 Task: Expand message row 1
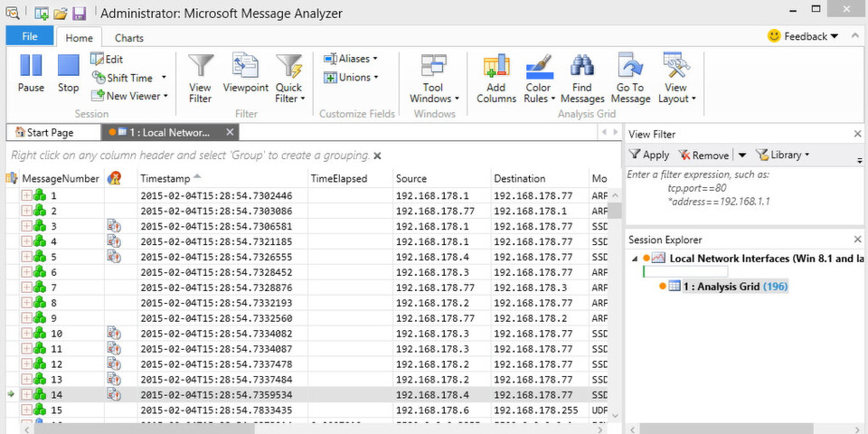(x=26, y=195)
